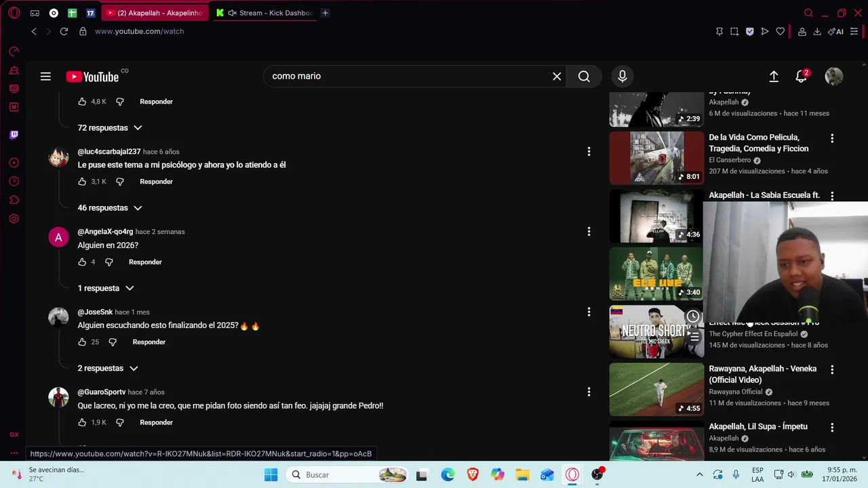Viewport: 868px width, 488px height.
Task: Like the luc4scarbajal237 comment
Action: click(82, 182)
